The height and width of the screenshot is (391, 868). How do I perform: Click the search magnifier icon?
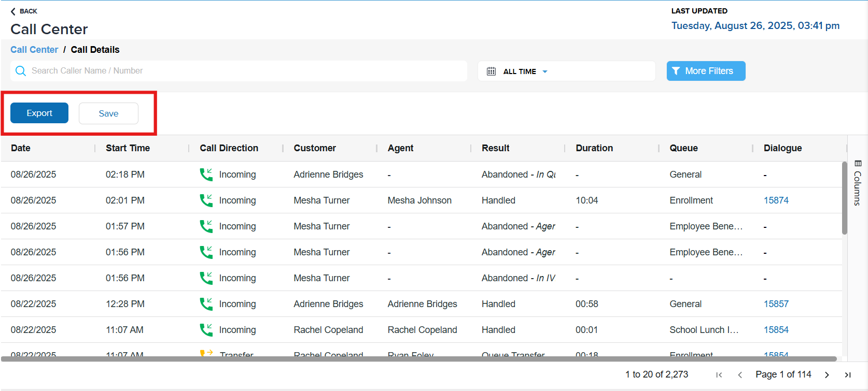[x=21, y=71]
